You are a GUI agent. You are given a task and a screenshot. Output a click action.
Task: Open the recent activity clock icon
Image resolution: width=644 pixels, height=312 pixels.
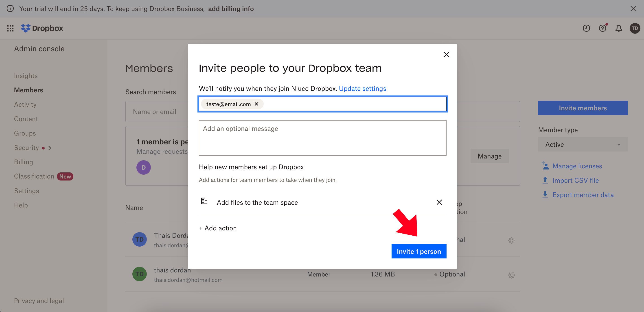click(586, 28)
